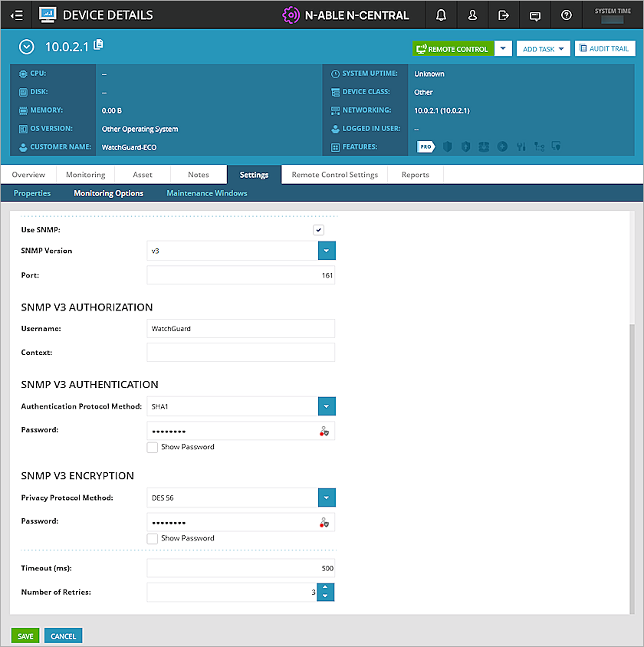
Task: Click the Encryption Password field
Action: point(241,522)
